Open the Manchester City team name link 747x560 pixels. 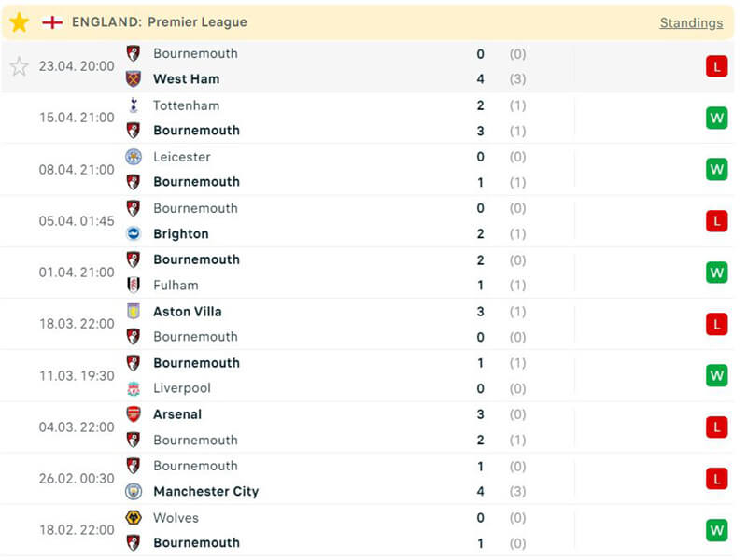(205, 491)
